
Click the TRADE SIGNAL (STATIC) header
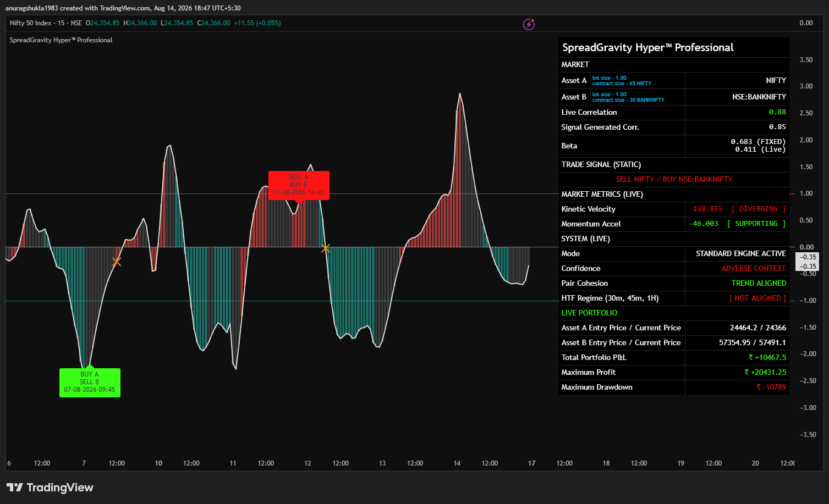click(601, 164)
